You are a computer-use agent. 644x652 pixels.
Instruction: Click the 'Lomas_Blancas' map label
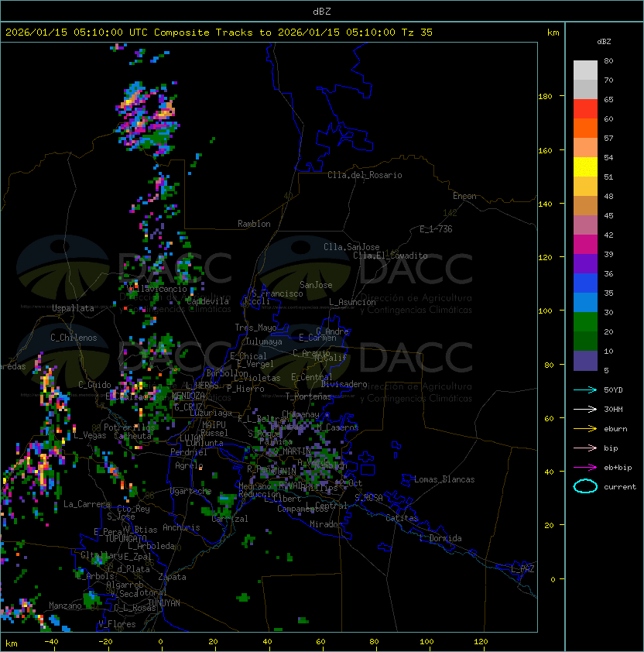[x=444, y=479]
